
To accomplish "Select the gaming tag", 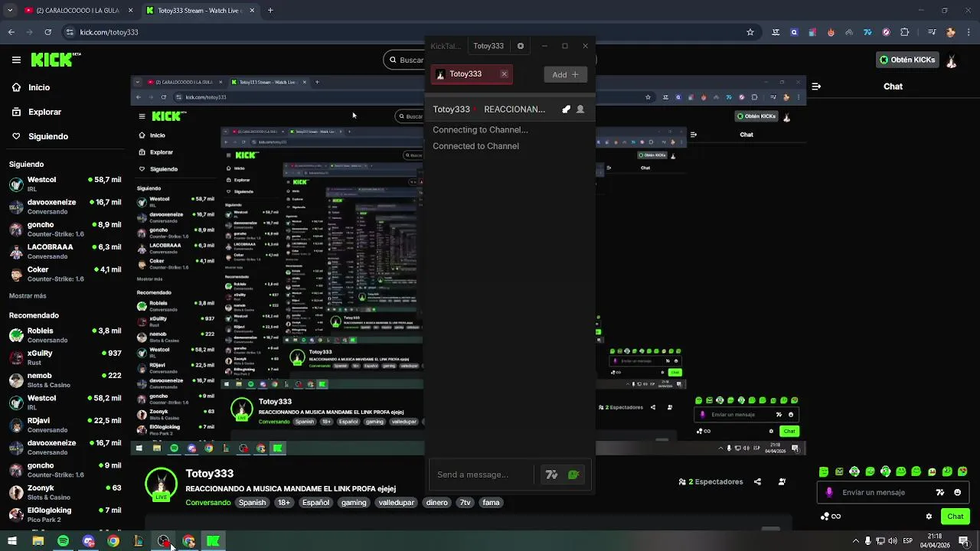I will click(x=354, y=503).
